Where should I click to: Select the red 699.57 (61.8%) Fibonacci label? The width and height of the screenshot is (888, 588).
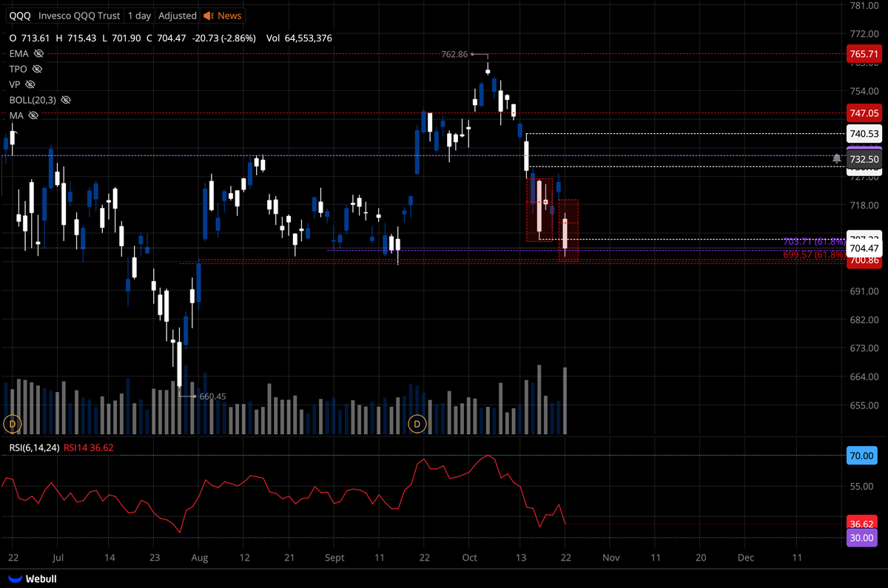pyautogui.click(x=813, y=254)
